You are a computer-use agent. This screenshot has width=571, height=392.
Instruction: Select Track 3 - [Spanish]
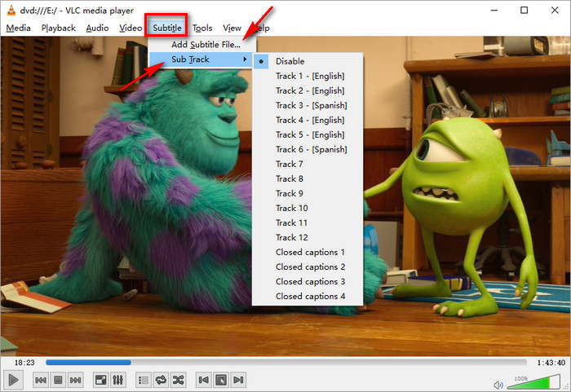pos(308,105)
